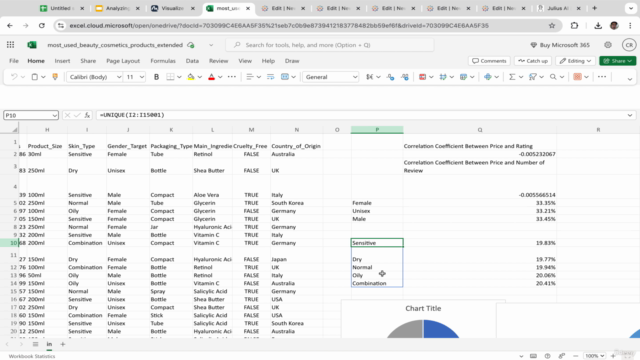This screenshot has height=360, width=640.
Task: Open the Settings gear icon
Action: tap(608, 45)
